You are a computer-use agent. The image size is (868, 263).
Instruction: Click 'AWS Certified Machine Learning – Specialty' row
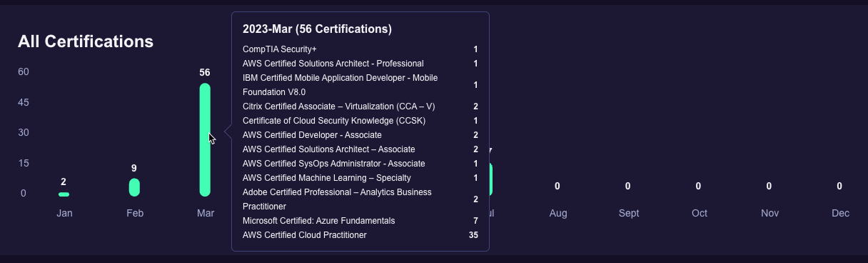(x=360, y=178)
